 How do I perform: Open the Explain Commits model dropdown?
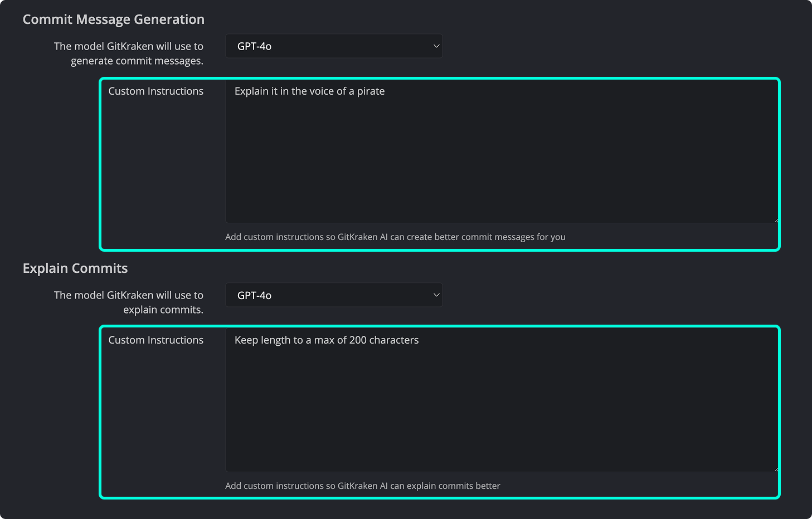click(334, 295)
